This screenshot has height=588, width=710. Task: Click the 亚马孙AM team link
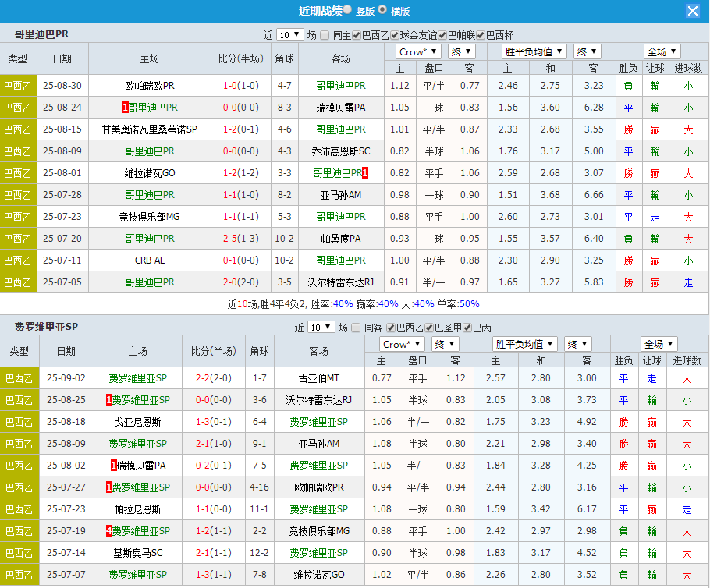coord(341,194)
